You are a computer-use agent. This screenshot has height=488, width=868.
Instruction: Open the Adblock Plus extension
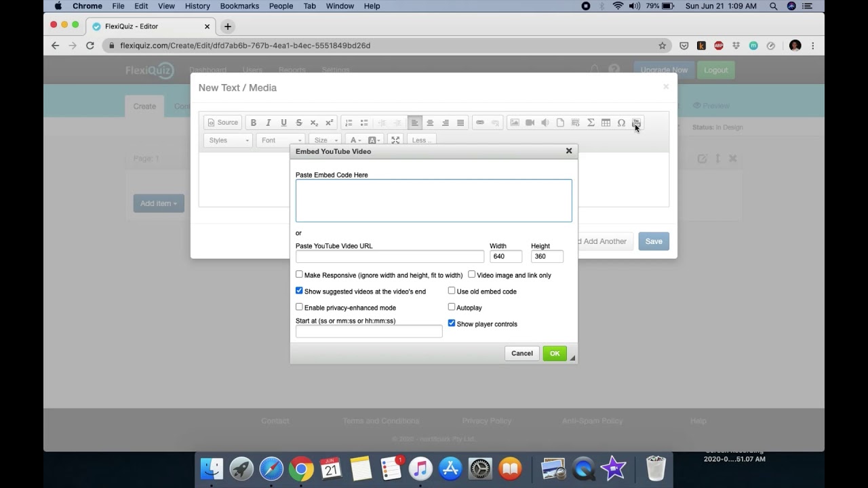tap(719, 45)
